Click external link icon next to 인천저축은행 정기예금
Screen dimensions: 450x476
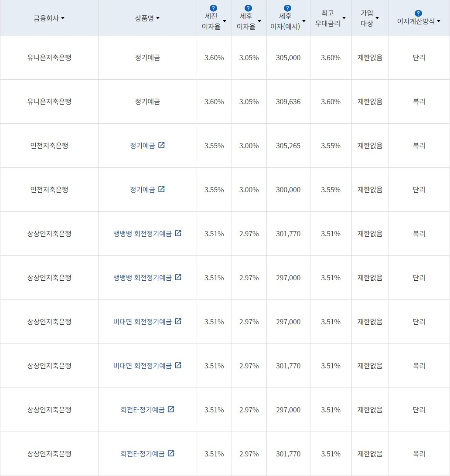161,146
